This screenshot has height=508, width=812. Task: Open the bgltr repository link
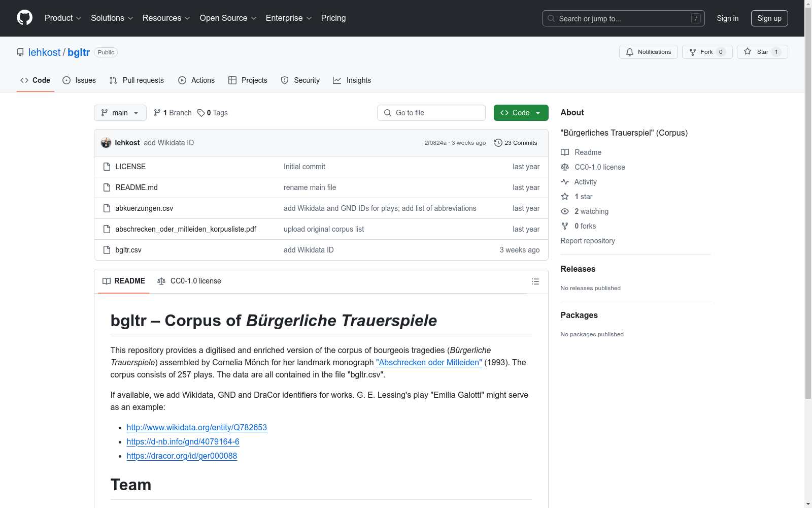pos(79,52)
